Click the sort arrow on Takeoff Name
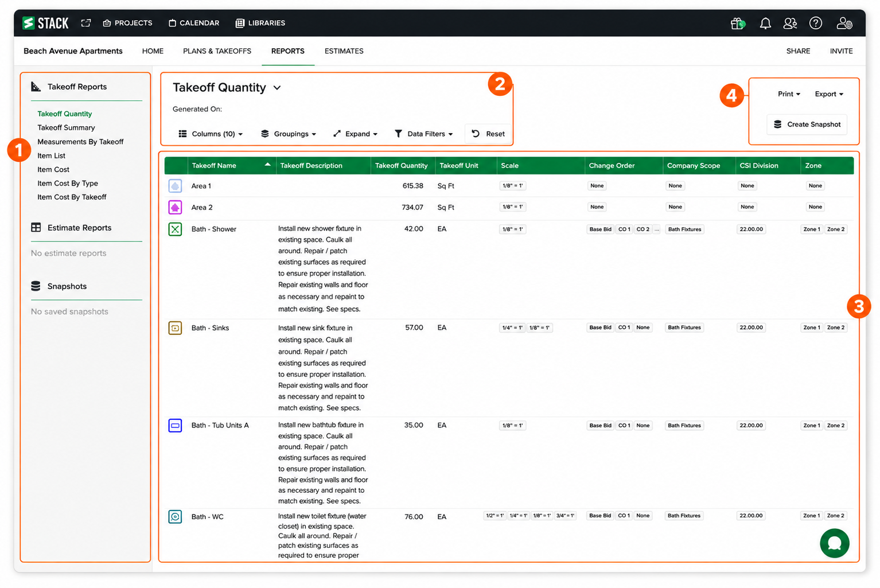The width and height of the screenshot is (880, 588). [x=267, y=165]
